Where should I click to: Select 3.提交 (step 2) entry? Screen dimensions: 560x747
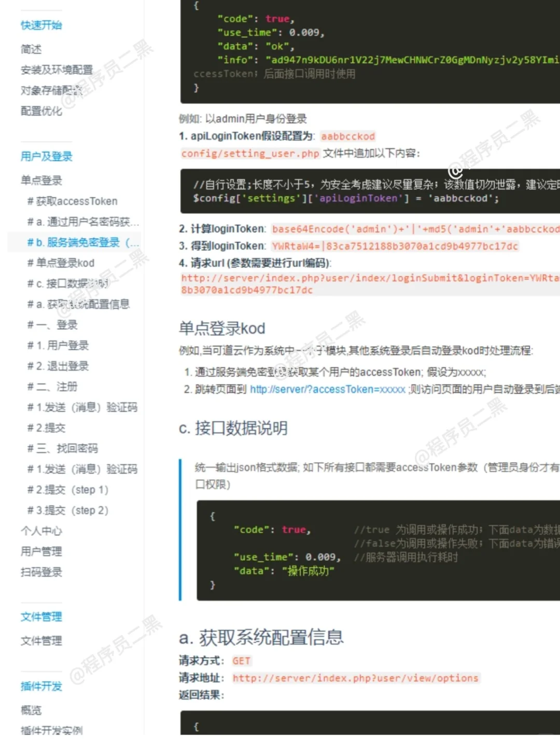pyautogui.click(x=66, y=510)
